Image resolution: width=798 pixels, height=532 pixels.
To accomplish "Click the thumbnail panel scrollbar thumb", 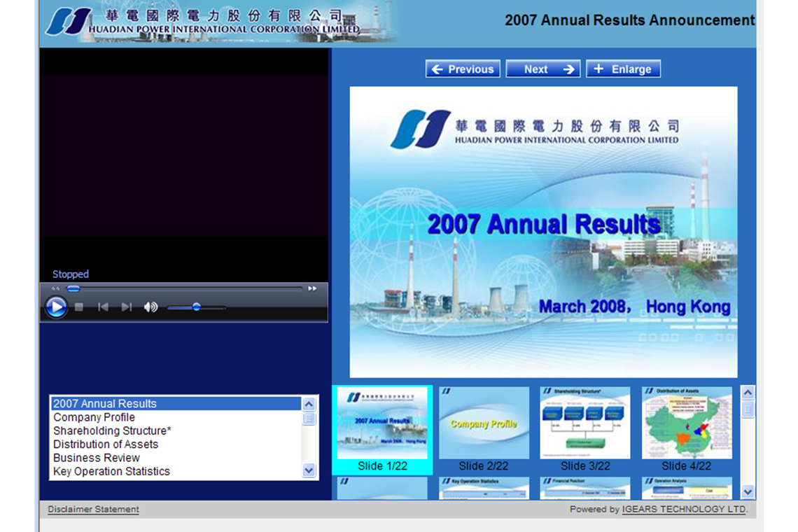I will (748, 409).
